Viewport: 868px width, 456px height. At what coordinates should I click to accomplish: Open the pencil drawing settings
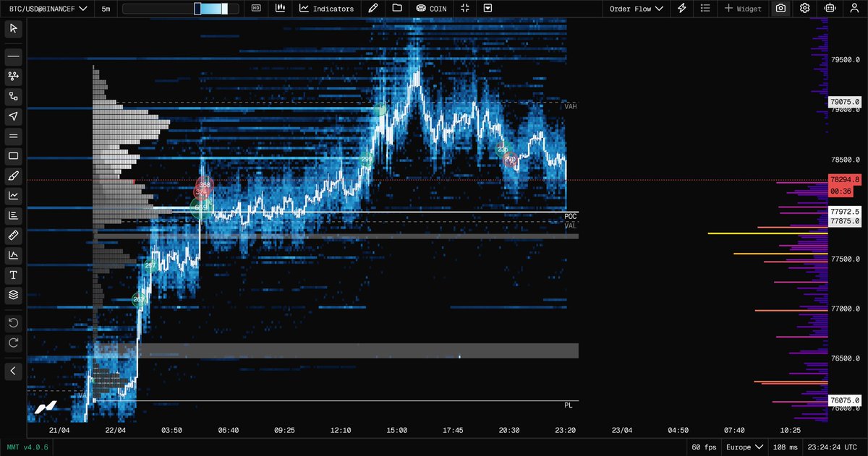point(373,9)
